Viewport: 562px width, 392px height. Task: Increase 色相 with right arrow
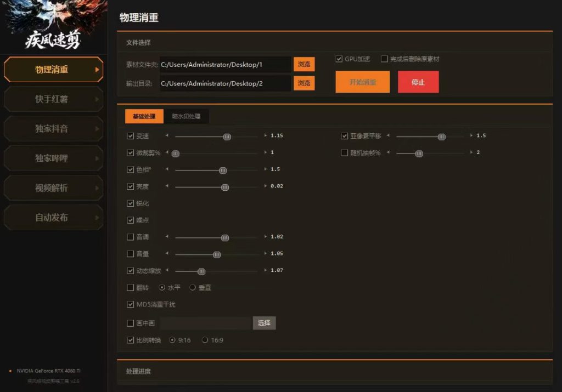click(x=265, y=169)
